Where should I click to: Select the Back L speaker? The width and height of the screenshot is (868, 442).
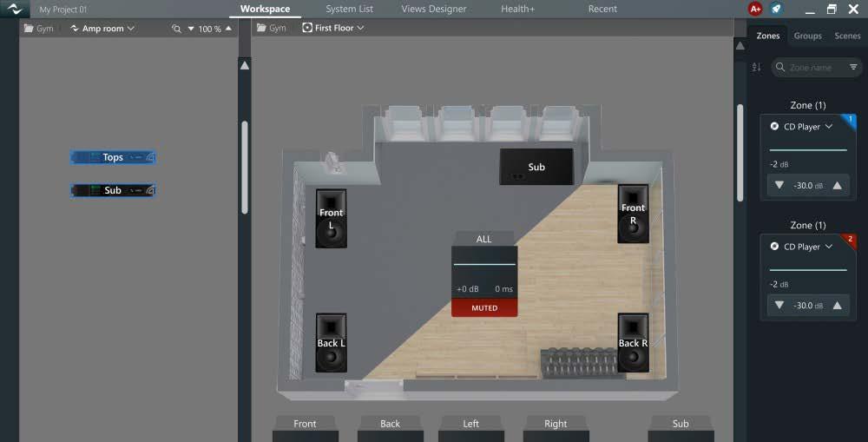[331, 343]
